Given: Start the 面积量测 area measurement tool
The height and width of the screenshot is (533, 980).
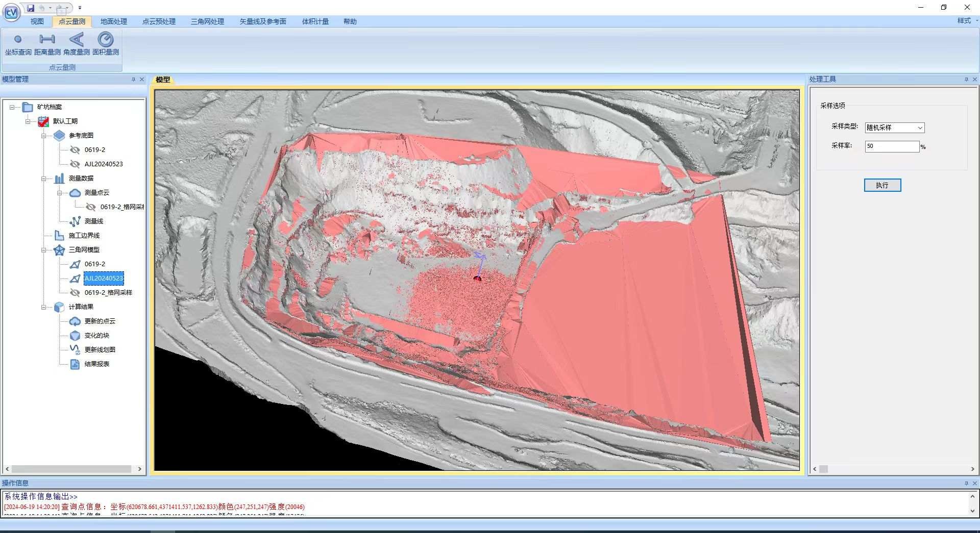Looking at the screenshot, I should point(106,44).
